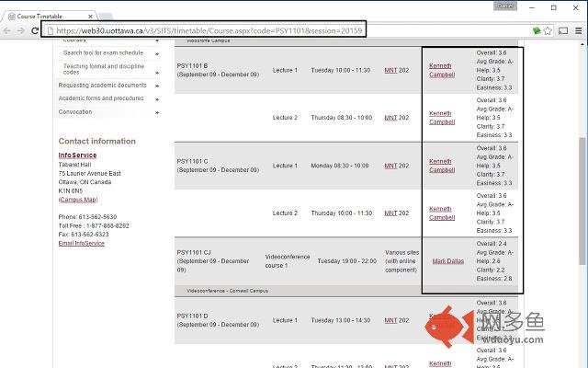Select the Course Timetable tab
588x368 pixels.
click(x=51, y=17)
